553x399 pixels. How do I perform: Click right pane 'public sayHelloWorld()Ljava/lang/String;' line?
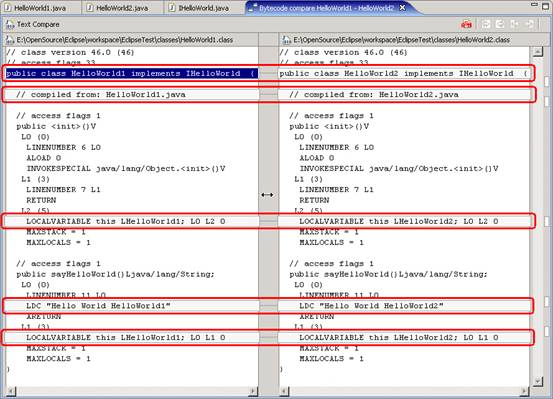click(x=388, y=274)
